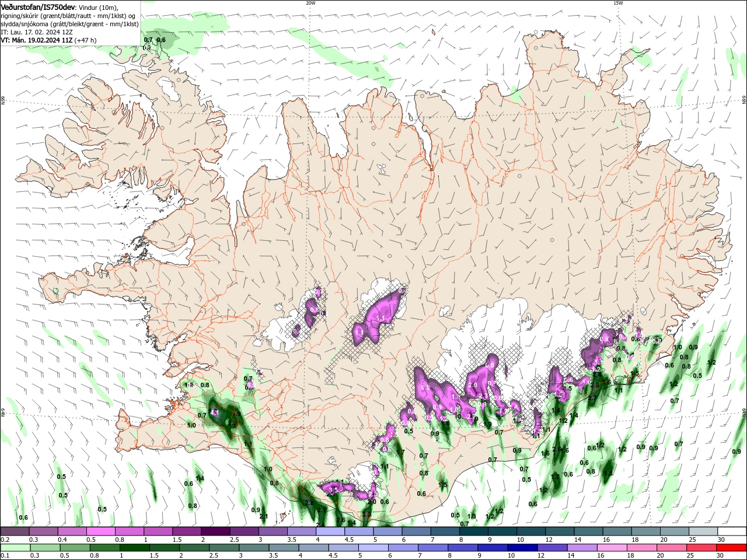Pick dark teal 8 swatch in upper legend
This screenshot has width=747, height=560.
coord(474,531)
